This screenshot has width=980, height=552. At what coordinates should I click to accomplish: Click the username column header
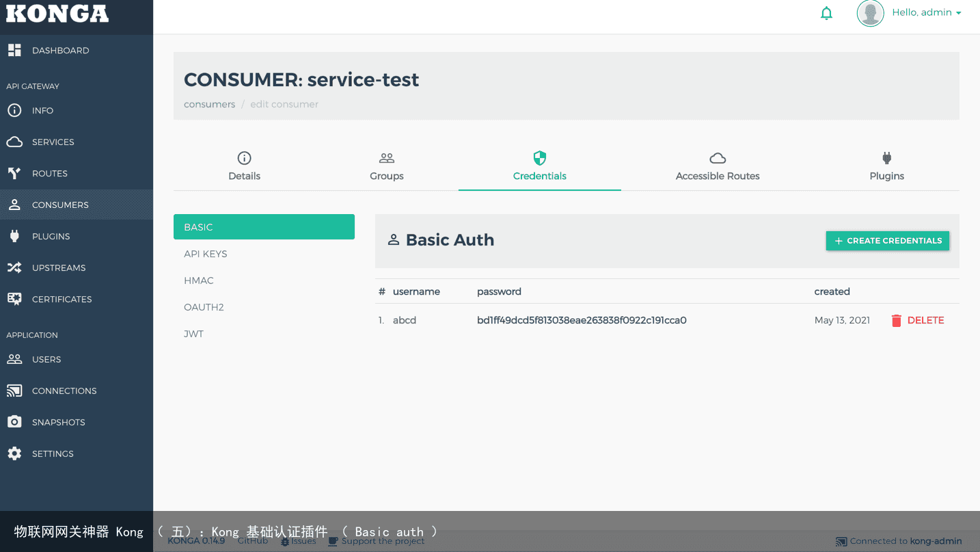[x=416, y=291]
